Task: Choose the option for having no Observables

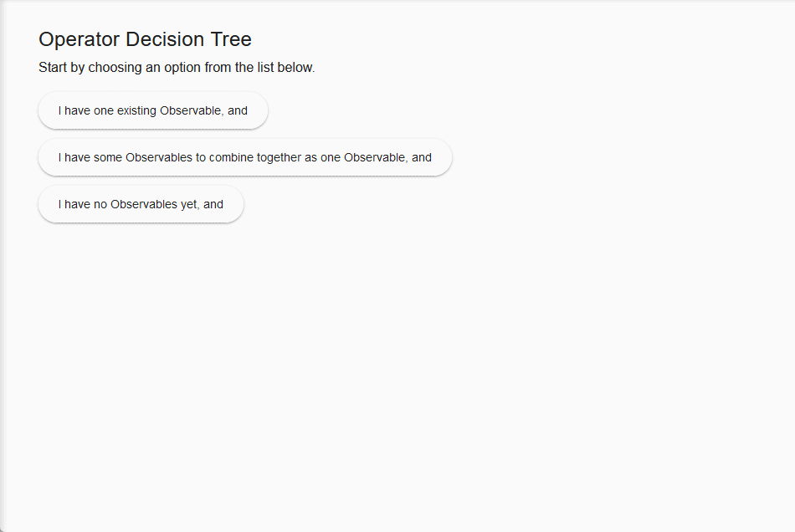Action: pos(141,204)
